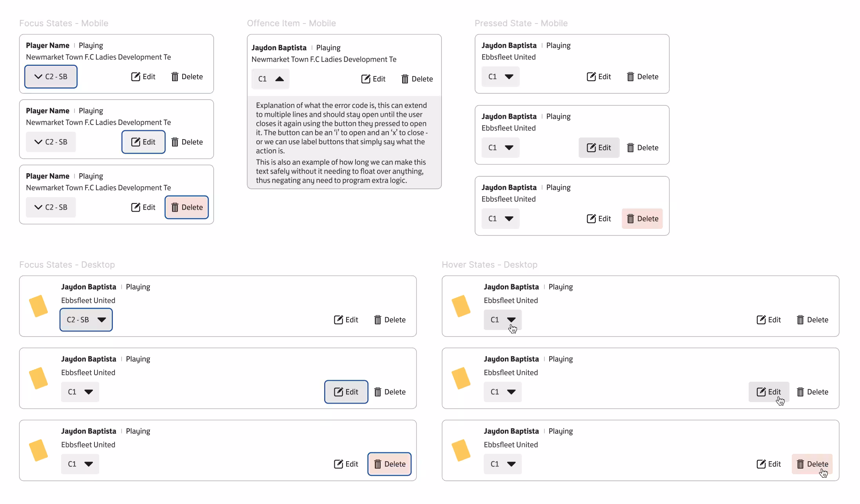This screenshot has width=860, height=504.
Task: Click 'Jaydon Baptista' name in Offence Item - Mobile card
Action: [x=279, y=48]
